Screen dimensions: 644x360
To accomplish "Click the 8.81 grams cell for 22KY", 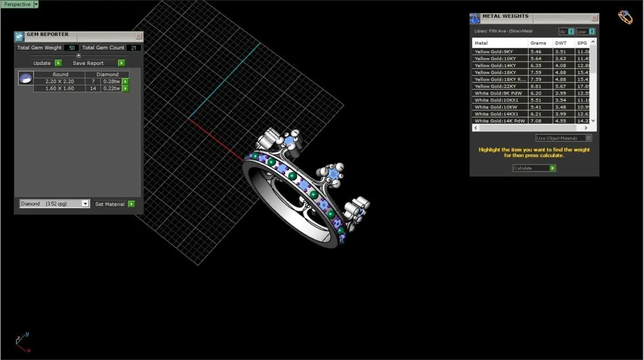I will 540,86.
